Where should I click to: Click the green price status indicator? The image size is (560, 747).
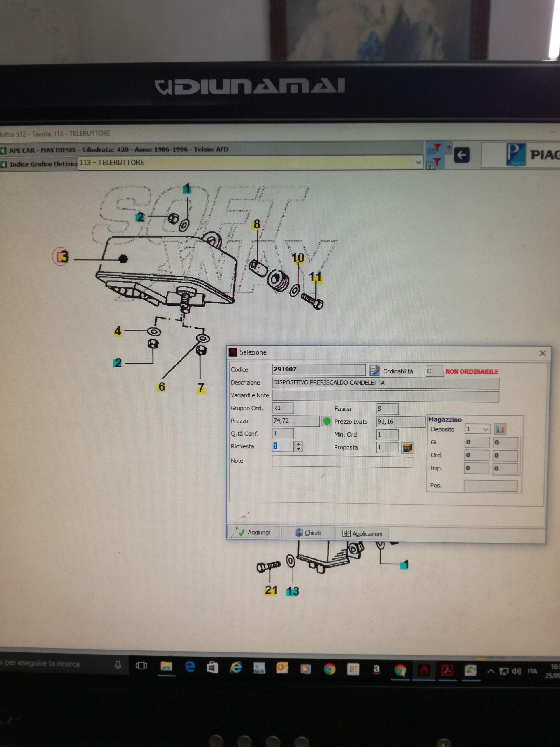coord(326,421)
